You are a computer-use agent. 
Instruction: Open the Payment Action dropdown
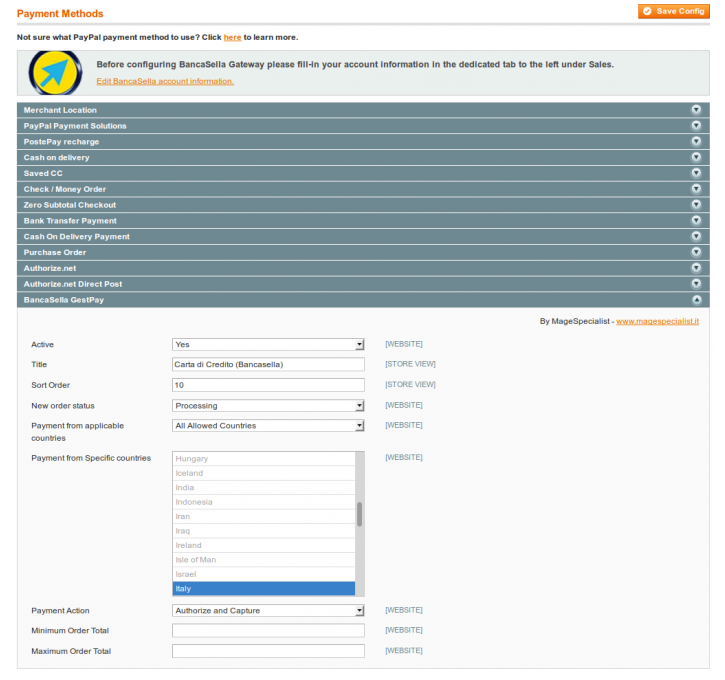pyautogui.click(x=268, y=610)
